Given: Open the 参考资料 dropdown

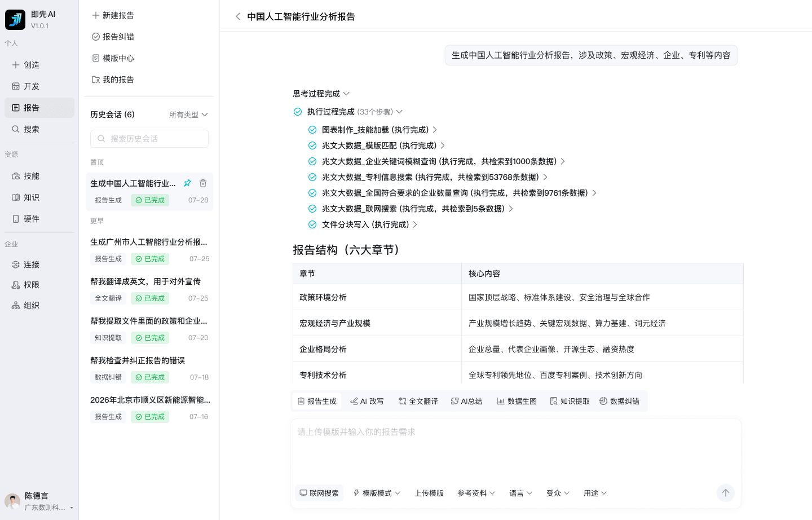Looking at the screenshot, I should coord(476,493).
